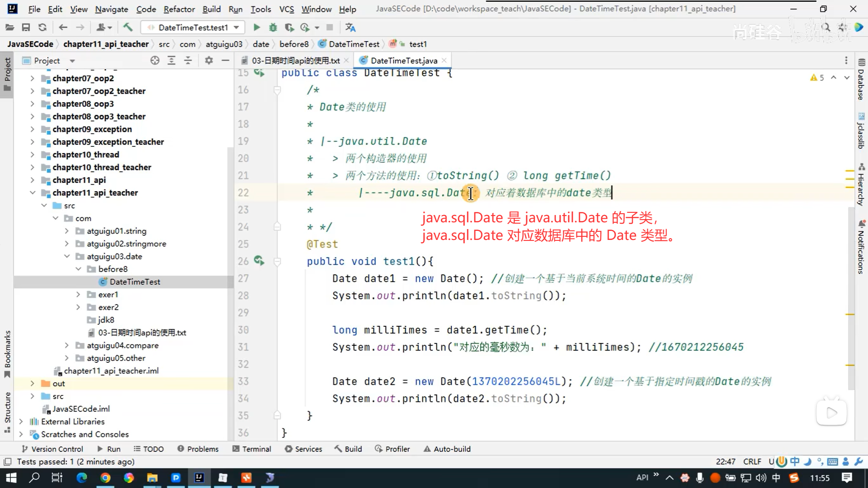This screenshot has width=868, height=488.
Task: Click the Select Opened File target icon
Action: (x=155, y=61)
